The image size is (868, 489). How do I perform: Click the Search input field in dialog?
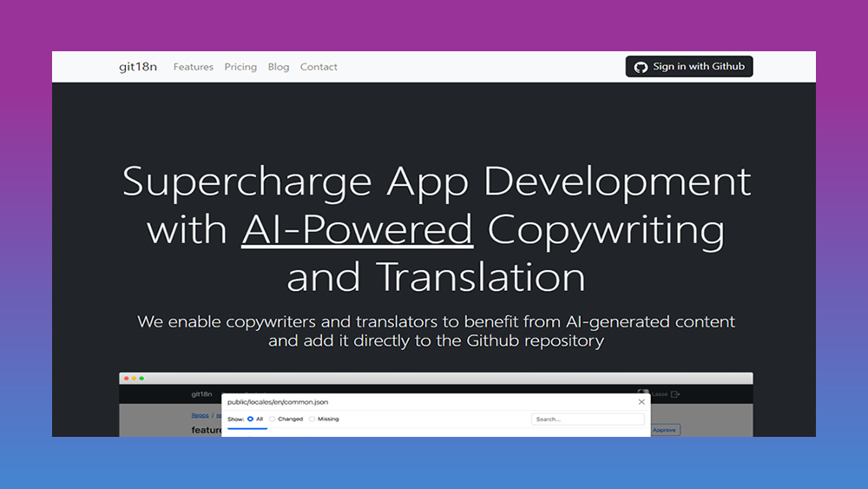(x=588, y=419)
